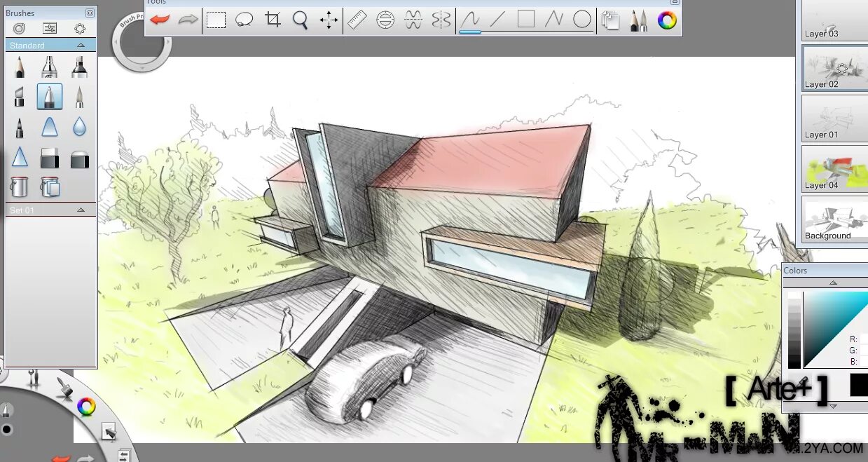This screenshot has width=868, height=462.
Task: Open brush palette settings gear
Action: pyautogui.click(x=80, y=28)
